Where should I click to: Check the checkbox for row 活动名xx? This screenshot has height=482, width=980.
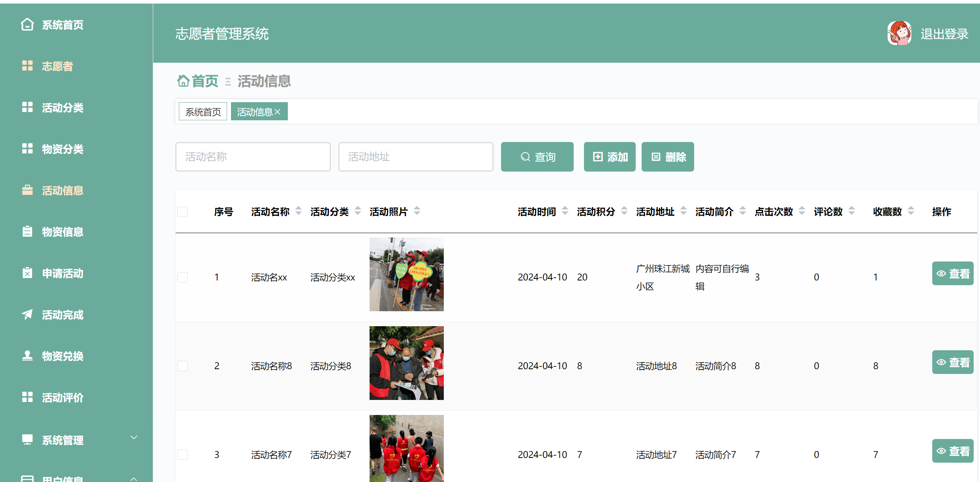(x=182, y=277)
